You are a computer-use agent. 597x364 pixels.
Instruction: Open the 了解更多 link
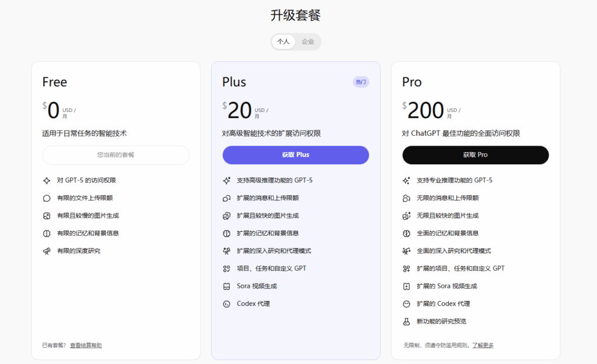click(x=483, y=345)
